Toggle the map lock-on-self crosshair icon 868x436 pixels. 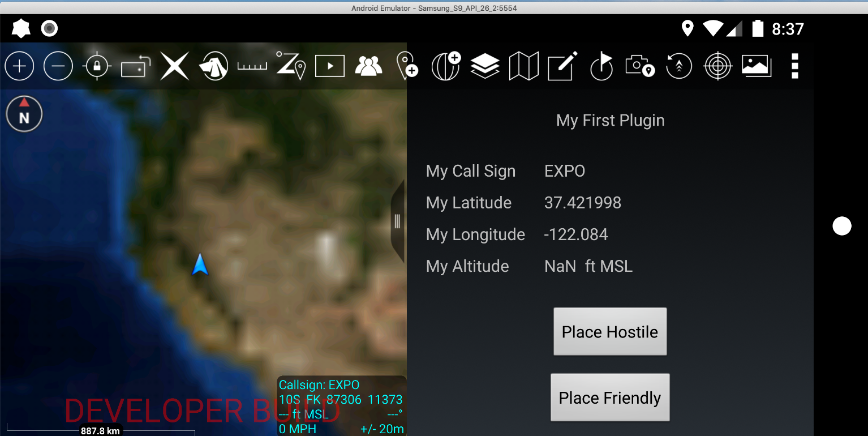97,66
